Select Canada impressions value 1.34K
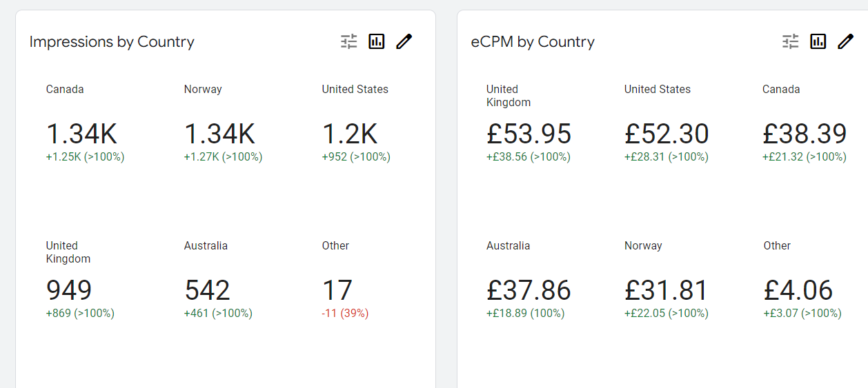 (81, 134)
